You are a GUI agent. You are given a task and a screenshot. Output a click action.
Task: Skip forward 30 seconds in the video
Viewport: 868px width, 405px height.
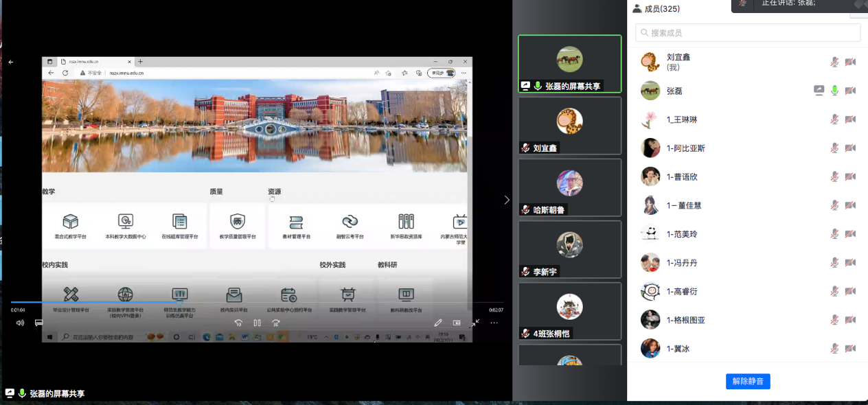[275, 323]
